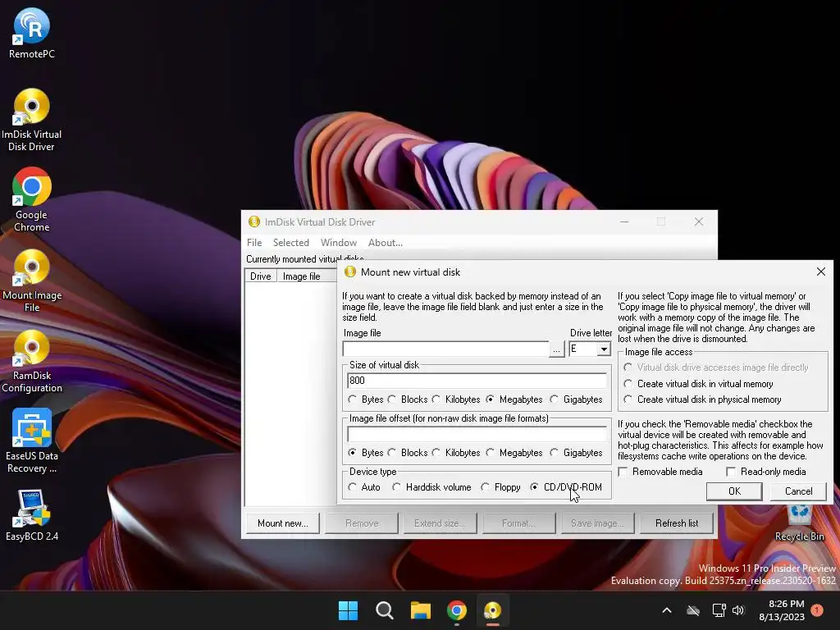This screenshot has width=840, height=630.
Task: Open ImDisk Virtual Disk Driver desktop icon
Action: 32,120
